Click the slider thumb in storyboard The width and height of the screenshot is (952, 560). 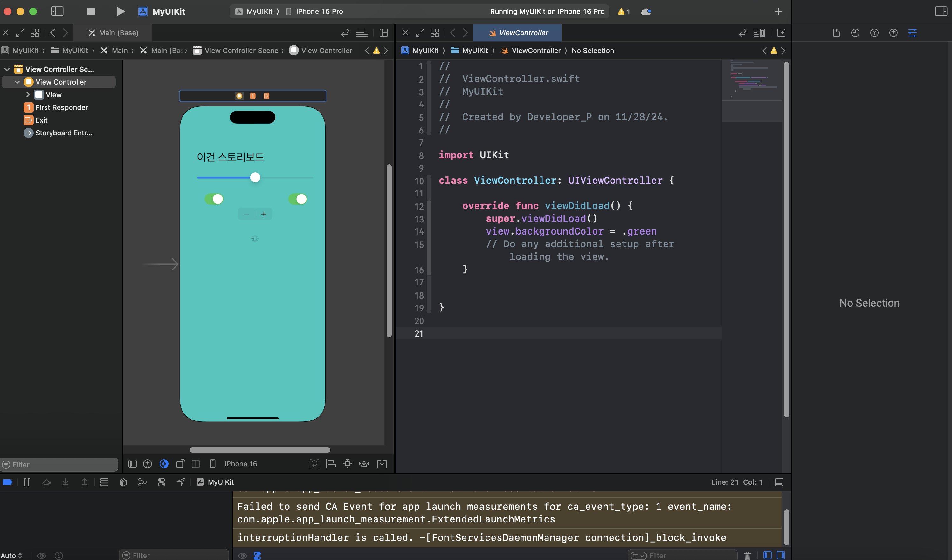tap(255, 177)
